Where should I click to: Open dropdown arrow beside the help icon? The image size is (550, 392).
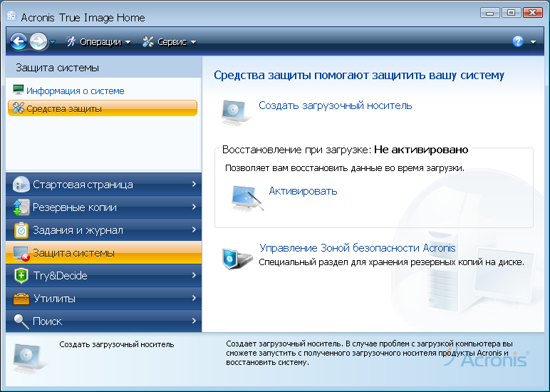coord(534,42)
